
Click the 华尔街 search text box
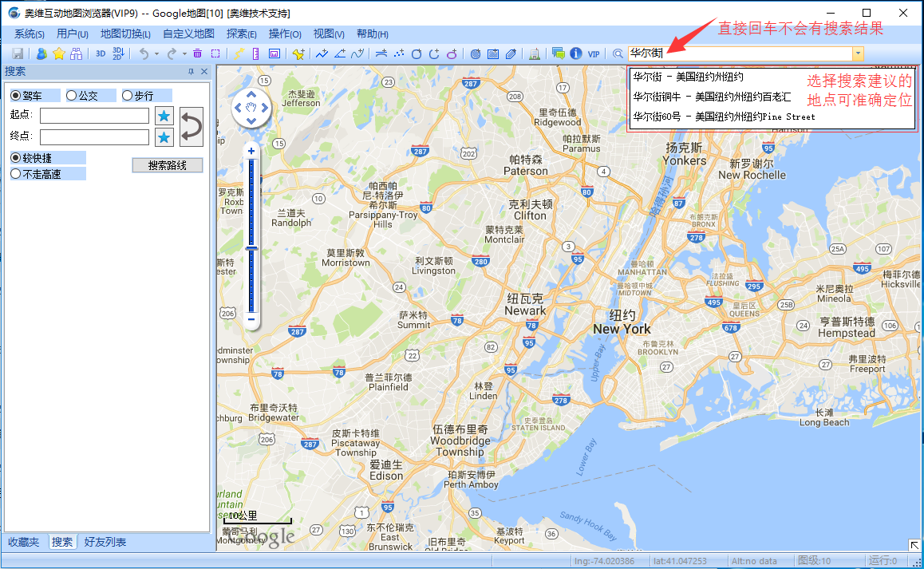[740, 53]
